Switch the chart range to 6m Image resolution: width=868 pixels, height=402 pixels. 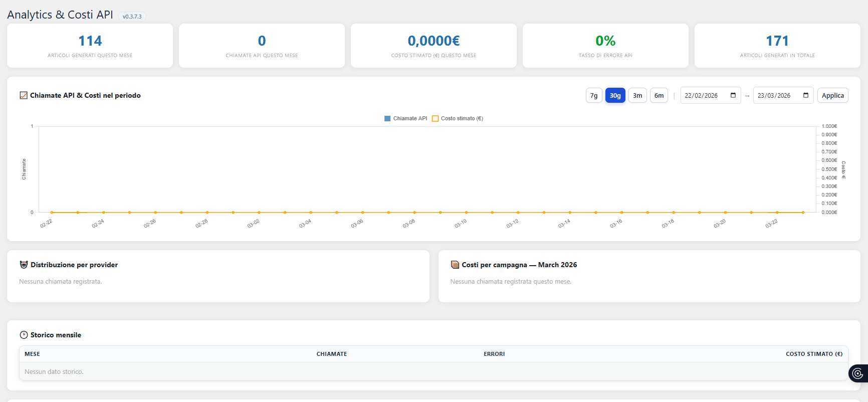(x=659, y=95)
